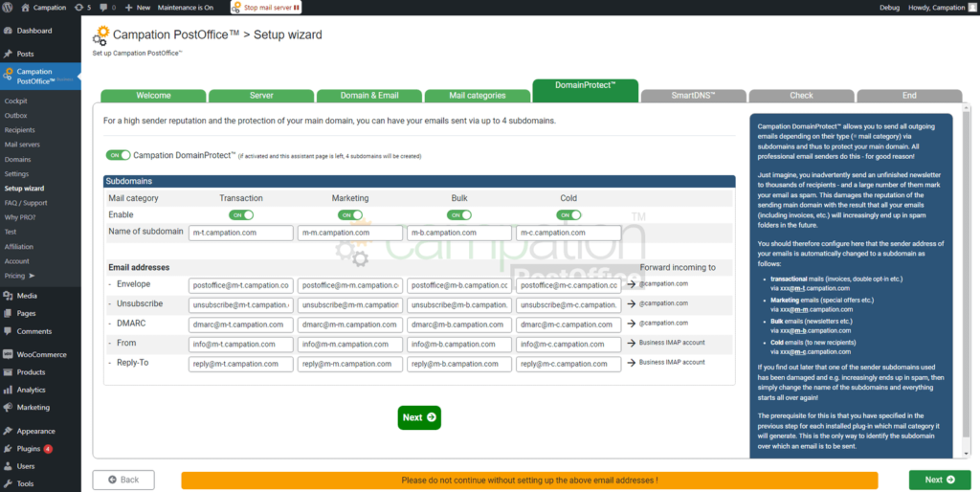Open Cockpit in the sidebar

[15, 101]
